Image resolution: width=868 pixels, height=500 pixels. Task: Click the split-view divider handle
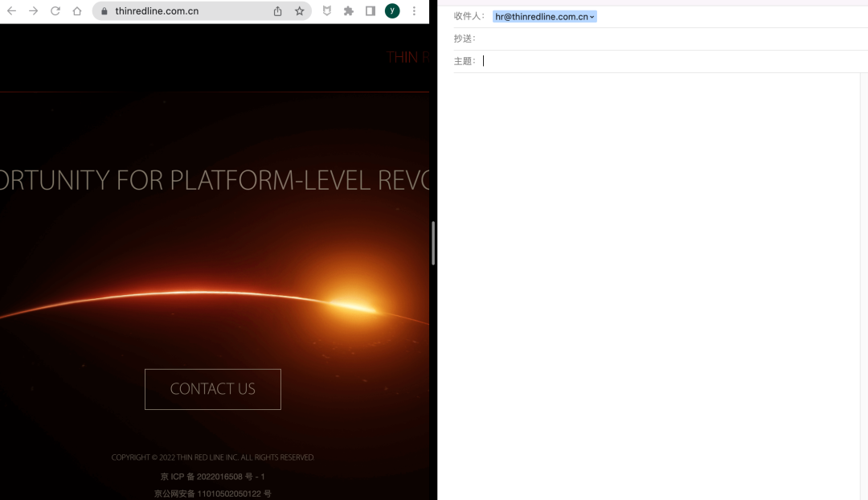point(433,243)
